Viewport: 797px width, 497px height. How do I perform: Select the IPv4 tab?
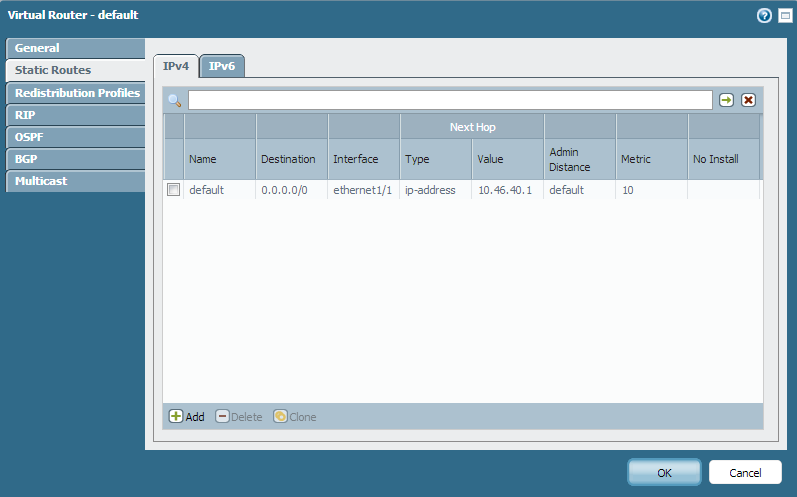176,66
